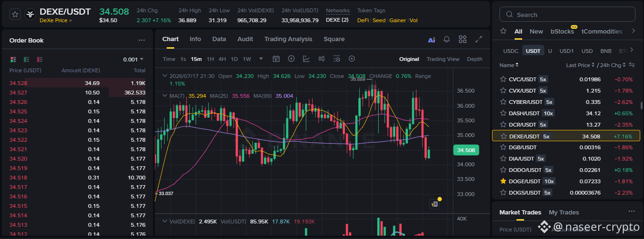Switch chart to Depth view

click(x=475, y=59)
